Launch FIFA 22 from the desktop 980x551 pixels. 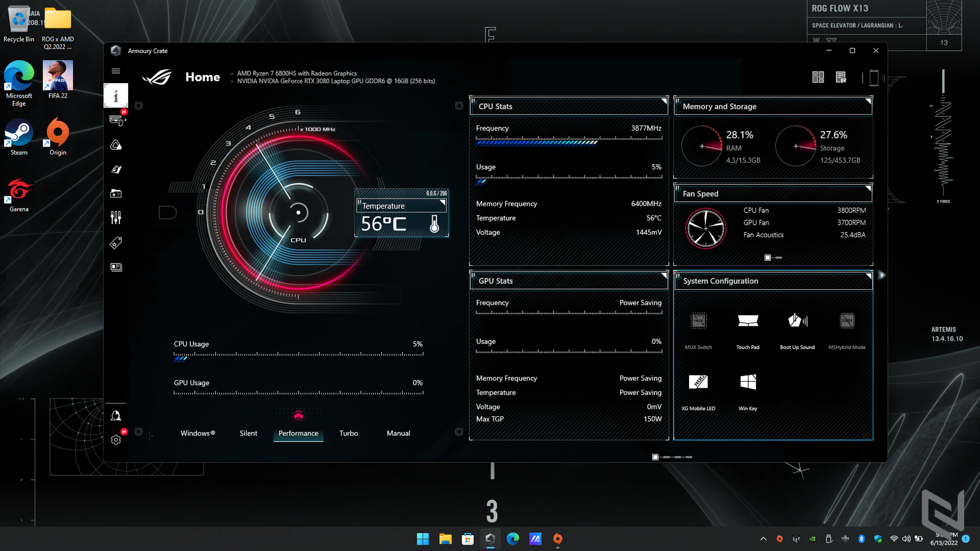point(58,79)
